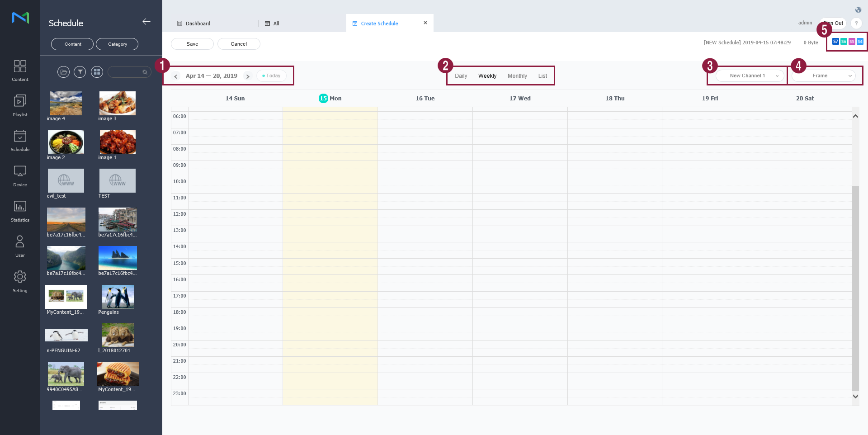Go to the next week arrow
This screenshot has height=435, width=868.
[x=248, y=76]
